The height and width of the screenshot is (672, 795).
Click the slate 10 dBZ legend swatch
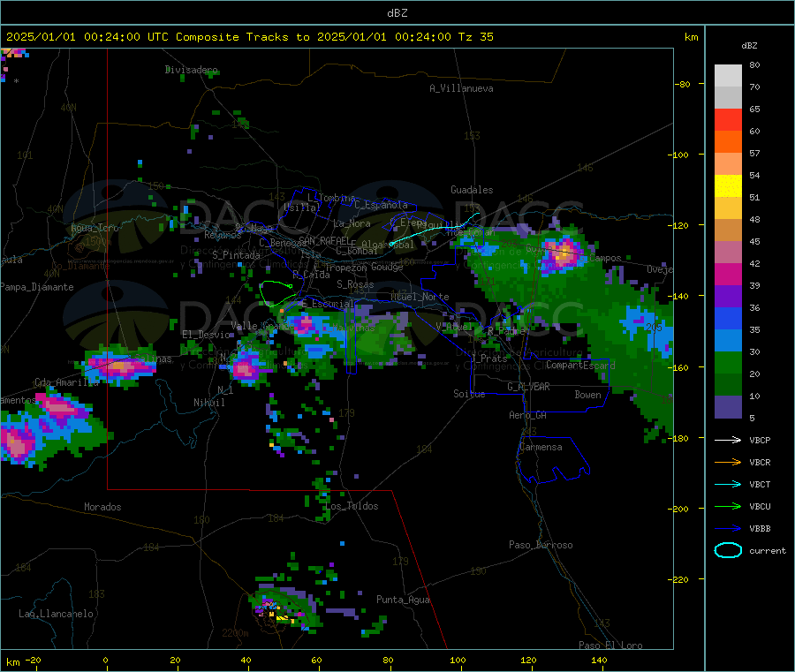point(728,407)
